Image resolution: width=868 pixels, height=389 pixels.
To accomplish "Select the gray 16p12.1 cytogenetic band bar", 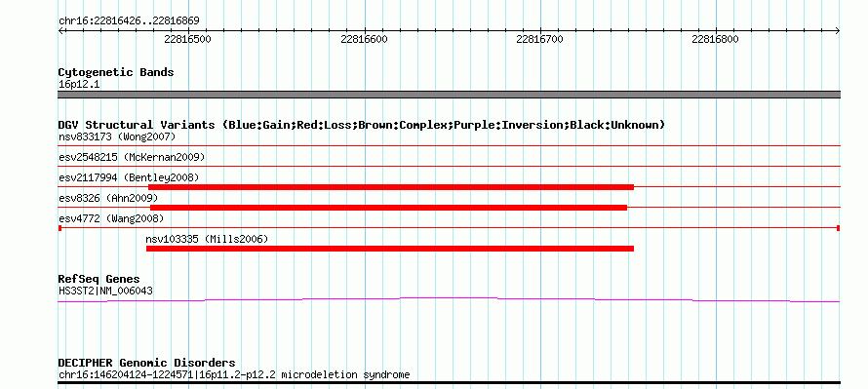I will click(449, 95).
